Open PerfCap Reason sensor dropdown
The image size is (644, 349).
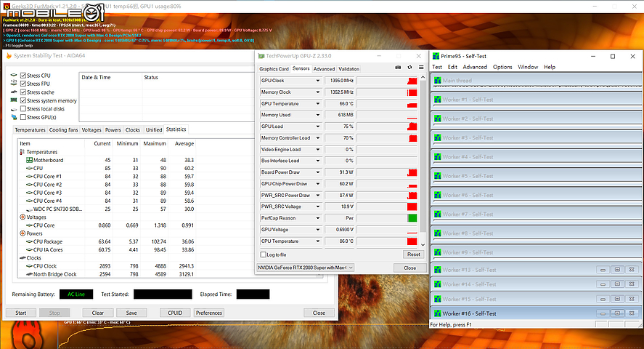point(317,218)
